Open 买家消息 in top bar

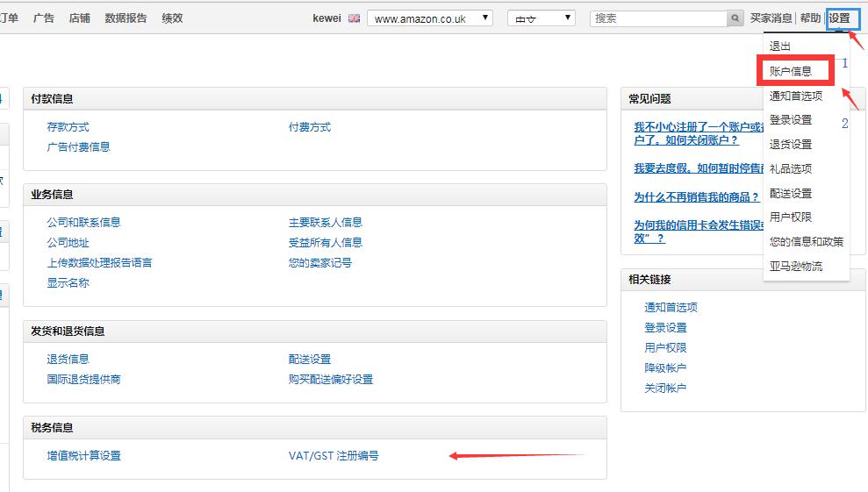pos(771,18)
